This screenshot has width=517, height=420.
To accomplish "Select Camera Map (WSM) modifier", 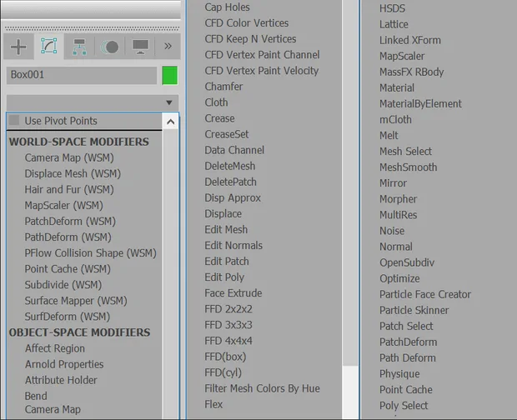I will pyautogui.click(x=69, y=157).
